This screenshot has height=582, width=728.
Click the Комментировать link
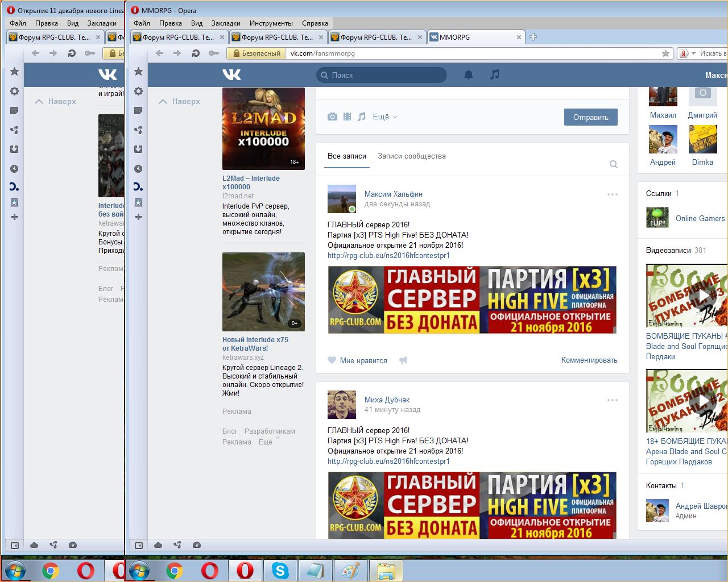coord(589,360)
